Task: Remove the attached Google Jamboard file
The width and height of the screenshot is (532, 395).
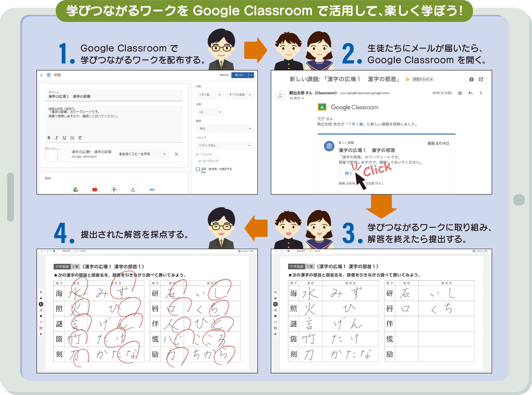Action: tap(176, 154)
